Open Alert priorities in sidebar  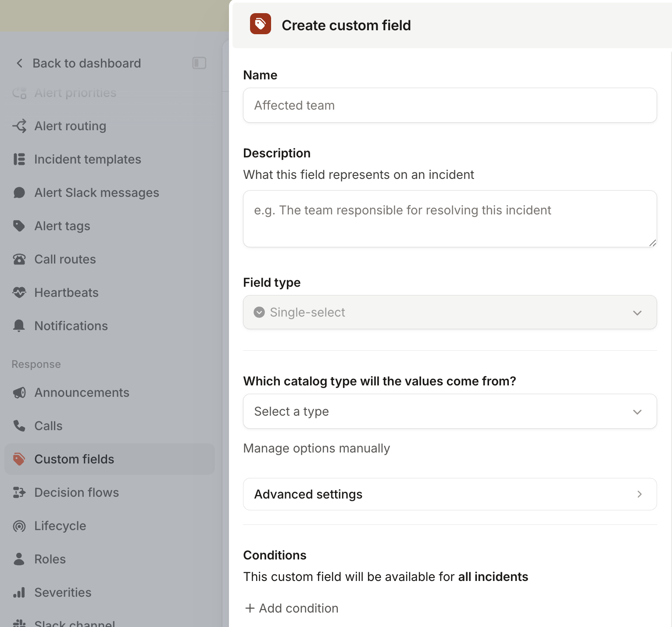(x=110, y=93)
